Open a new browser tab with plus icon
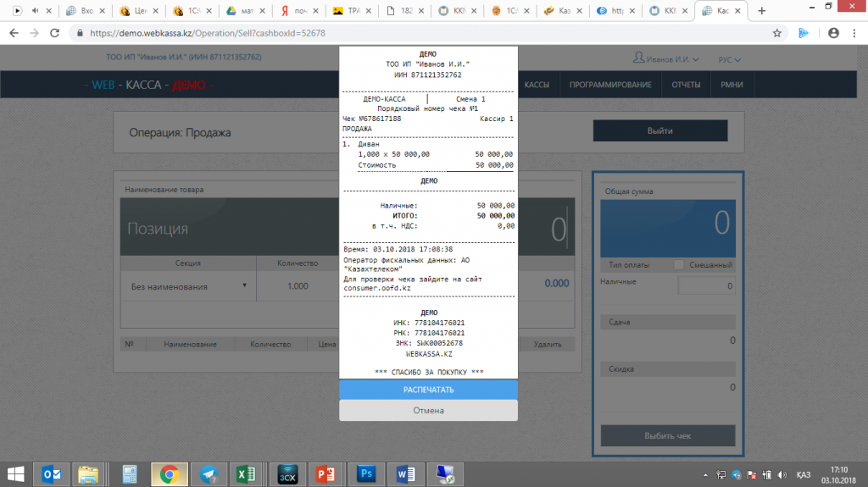868x487 pixels. click(x=761, y=11)
